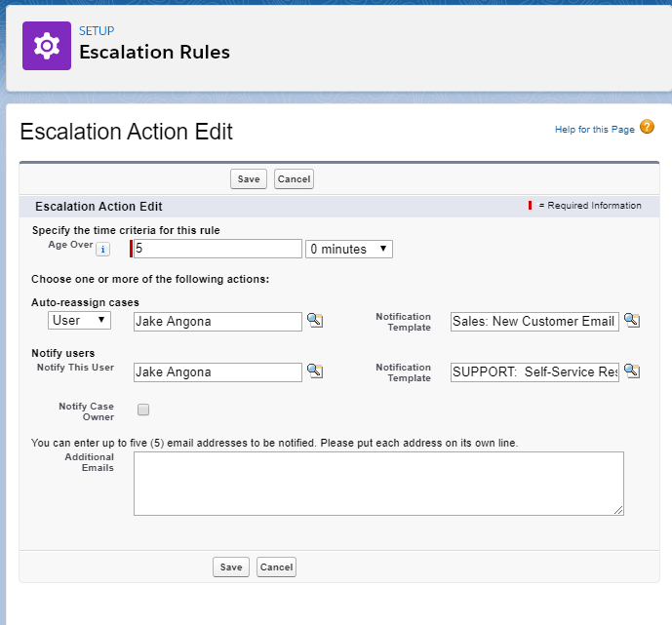The image size is (672, 625).
Task: Click the Notify This User input field
Action: click(x=217, y=371)
